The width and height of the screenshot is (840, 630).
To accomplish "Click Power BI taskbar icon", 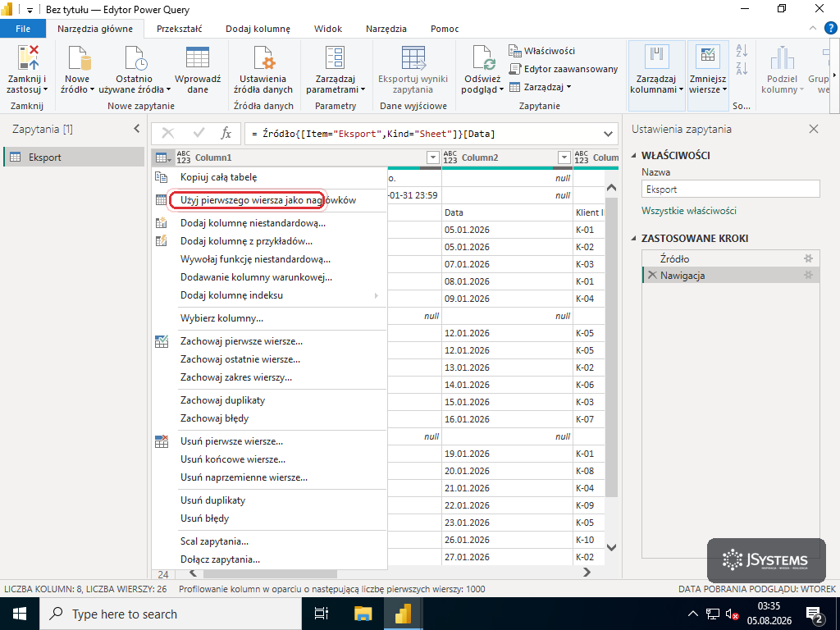I will (x=403, y=614).
